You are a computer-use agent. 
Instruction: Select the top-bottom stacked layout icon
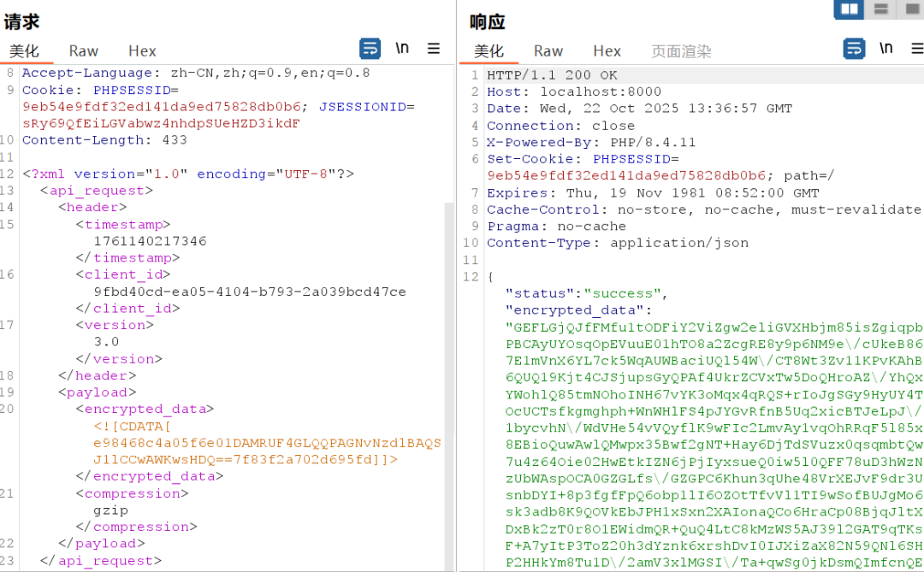pyautogui.click(x=881, y=9)
